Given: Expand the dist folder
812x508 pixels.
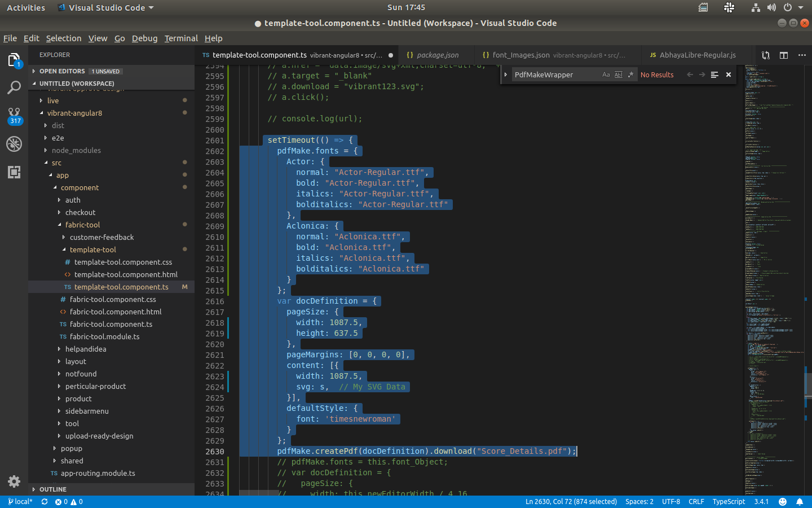Looking at the screenshot, I should 58,125.
